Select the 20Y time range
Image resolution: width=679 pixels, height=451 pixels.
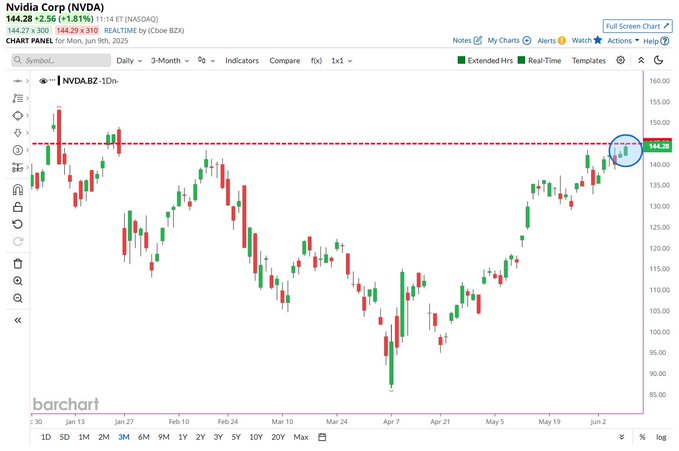[x=278, y=437]
